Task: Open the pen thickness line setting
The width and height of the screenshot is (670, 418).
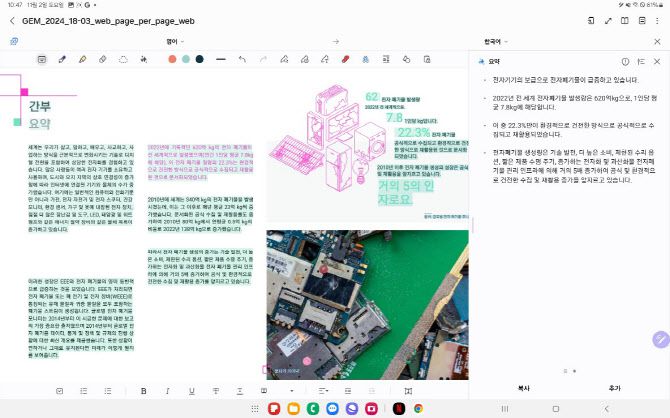Action: [x=221, y=59]
